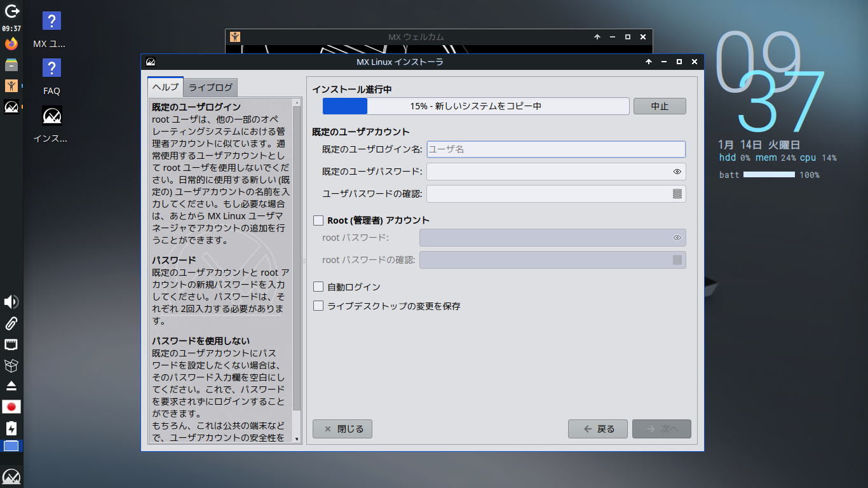Select the MX ユ... desktop icon

(x=51, y=30)
